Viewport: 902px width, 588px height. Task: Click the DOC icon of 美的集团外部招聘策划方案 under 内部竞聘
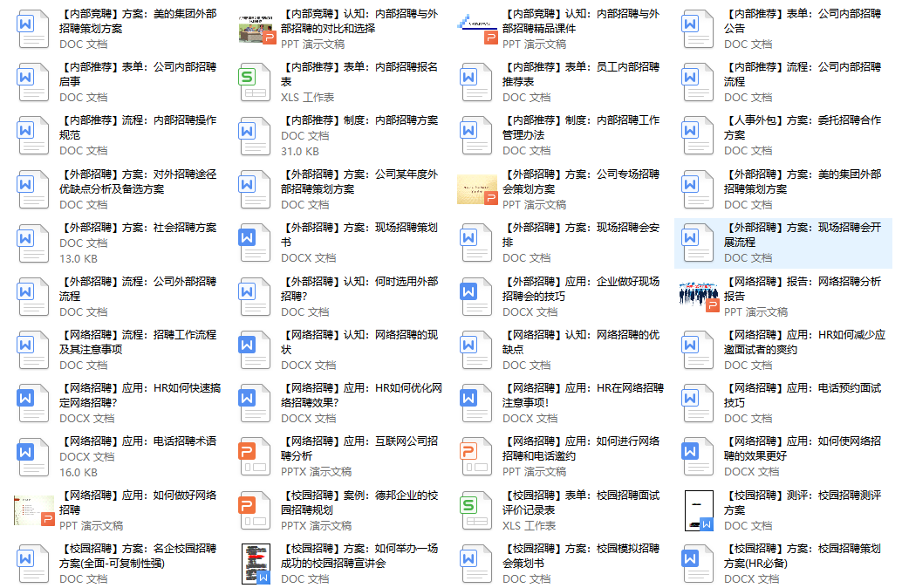33,29
